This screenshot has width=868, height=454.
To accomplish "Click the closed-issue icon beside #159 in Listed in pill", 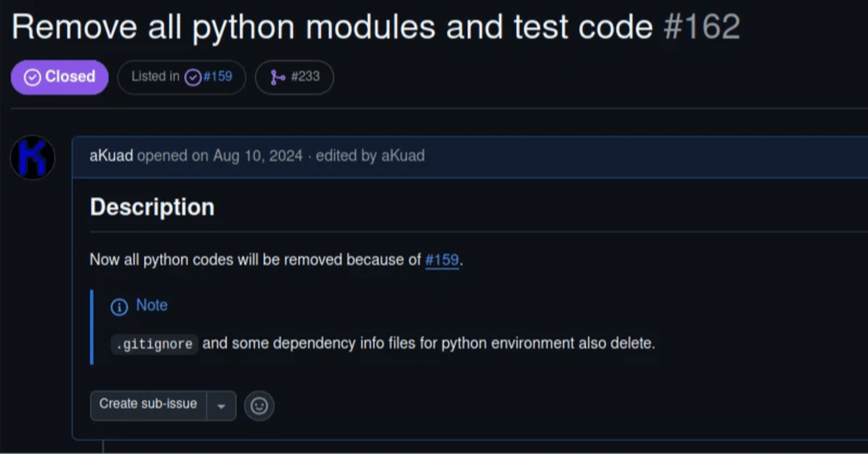I will [192, 77].
